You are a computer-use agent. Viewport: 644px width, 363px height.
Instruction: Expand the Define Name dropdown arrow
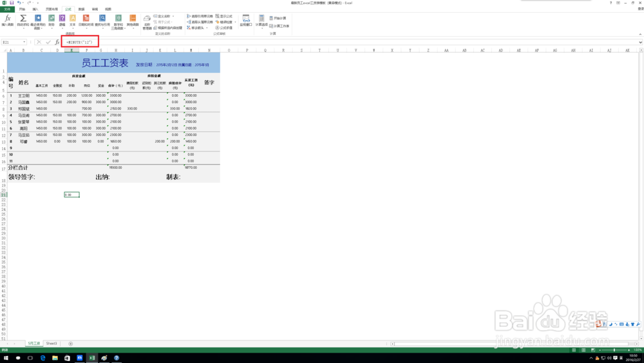coord(173,17)
